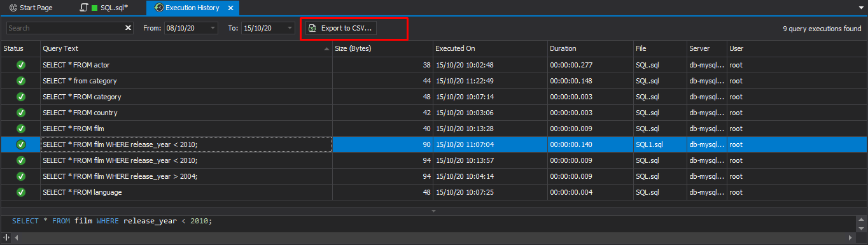The height and width of the screenshot is (245, 868).
Task: Click success icon for SELECT * FROM country
Action: coord(20,113)
